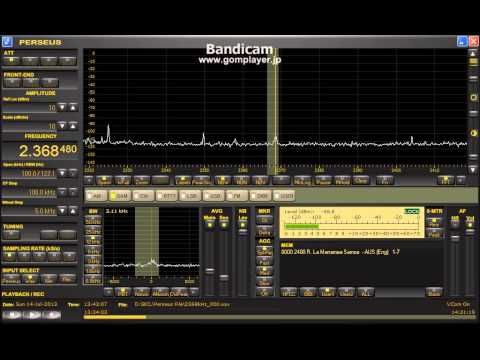Adjust the AVG Sec slider

(224, 277)
